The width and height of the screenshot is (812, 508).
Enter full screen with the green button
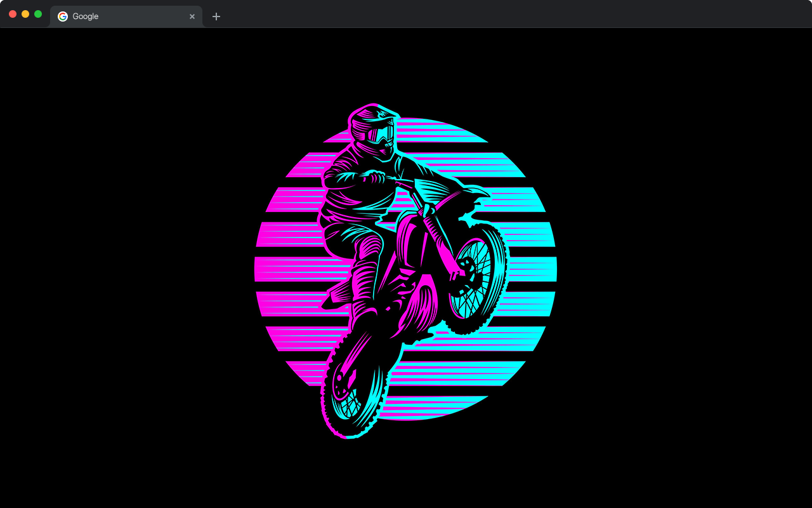[38, 14]
